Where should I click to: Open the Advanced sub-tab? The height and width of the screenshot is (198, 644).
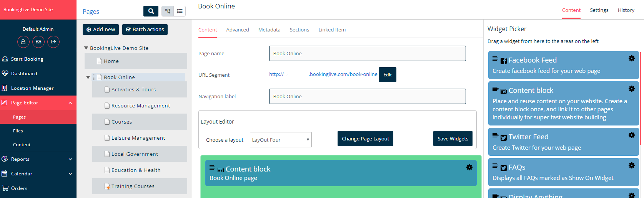click(x=238, y=30)
